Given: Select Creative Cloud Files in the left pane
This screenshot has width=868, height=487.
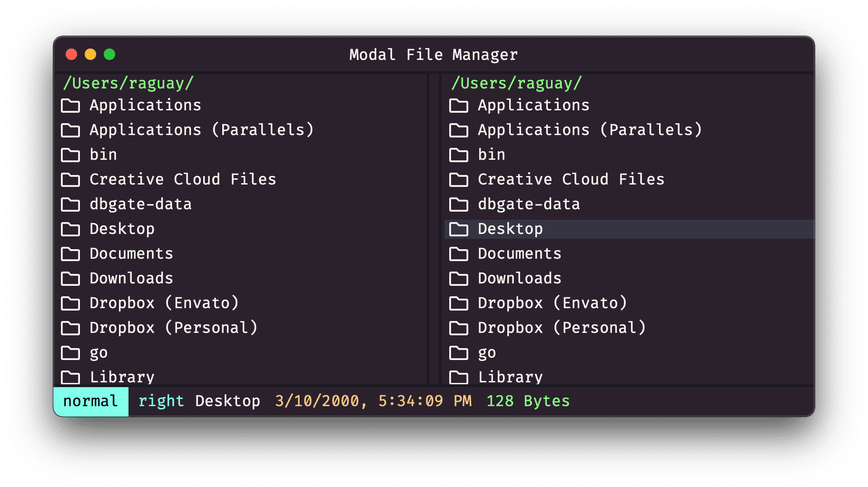Looking at the screenshot, I should [x=183, y=179].
